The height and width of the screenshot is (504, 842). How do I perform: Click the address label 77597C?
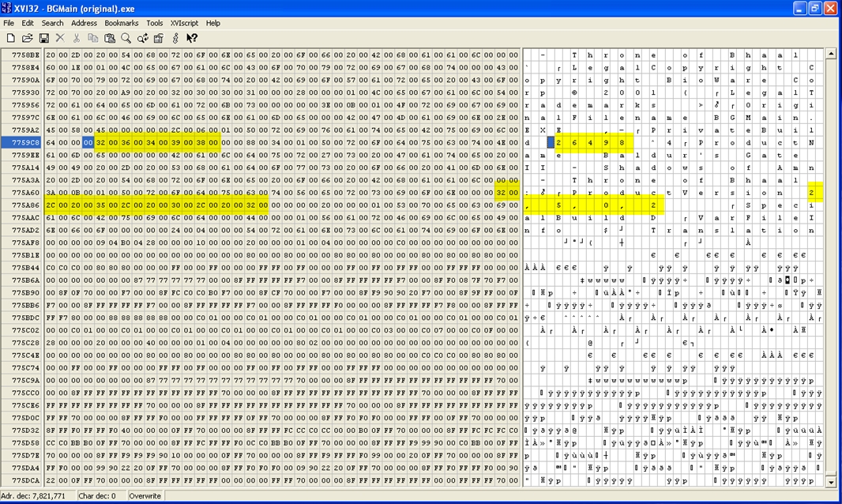coord(26,118)
